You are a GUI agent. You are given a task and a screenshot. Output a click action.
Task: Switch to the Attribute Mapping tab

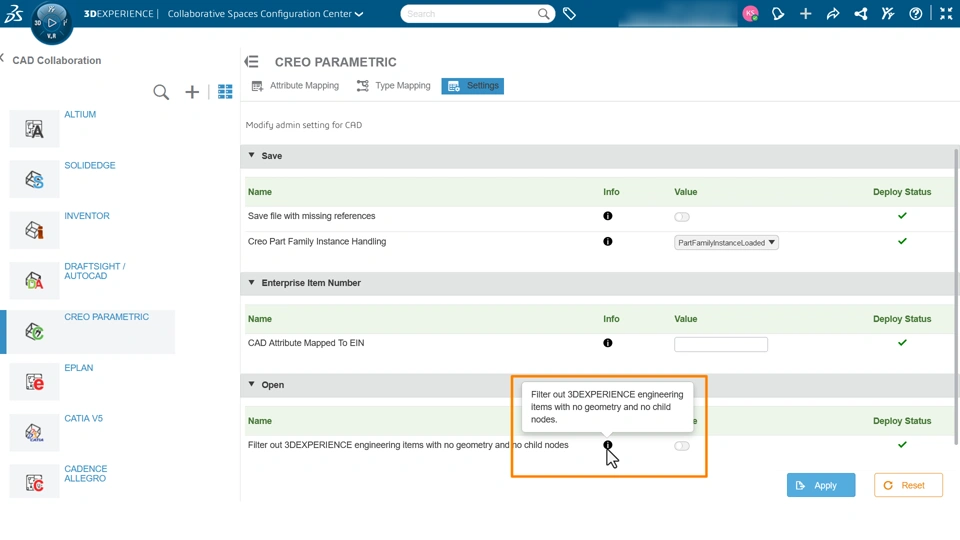(295, 86)
